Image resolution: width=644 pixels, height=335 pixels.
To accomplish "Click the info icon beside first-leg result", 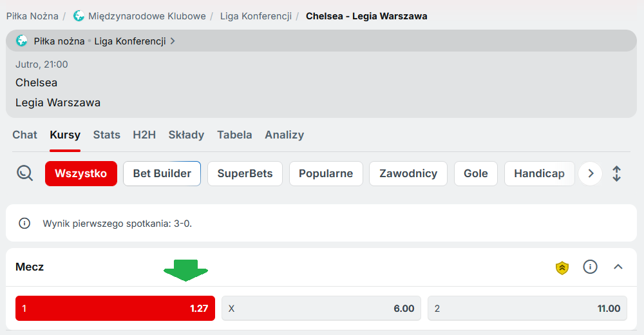I will tap(24, 224).
